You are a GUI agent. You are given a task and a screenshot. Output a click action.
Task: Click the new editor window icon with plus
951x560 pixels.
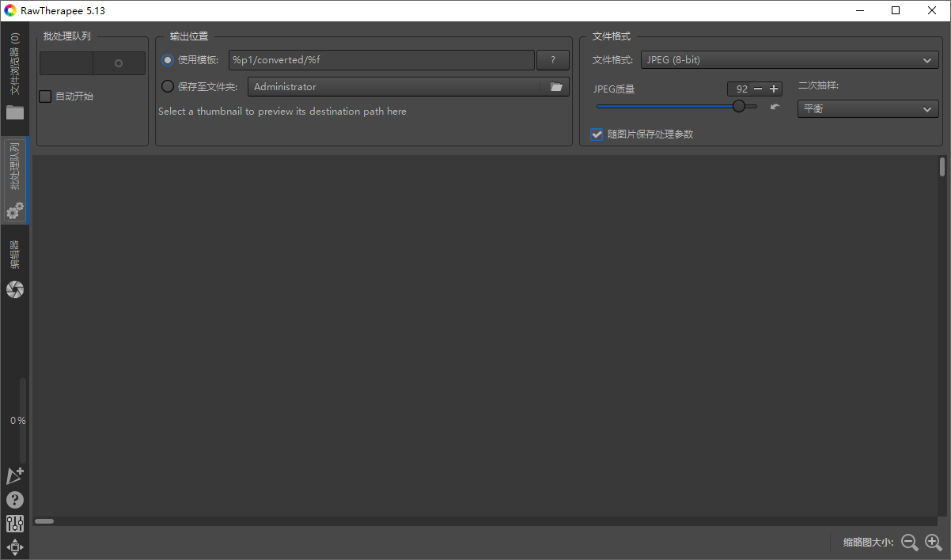15,475
